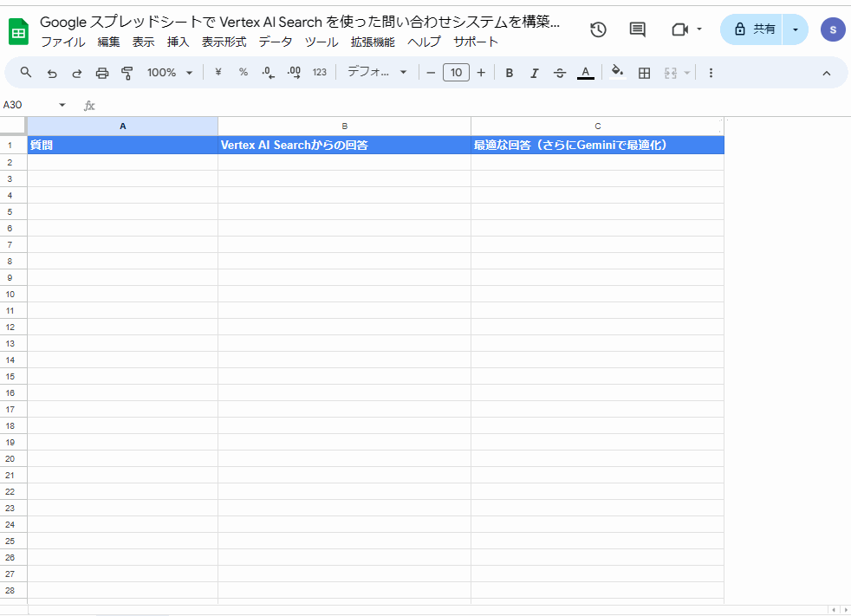The image size is (851, 616).
Task: Open the comments panel icon
Action: tap(636, 29)
